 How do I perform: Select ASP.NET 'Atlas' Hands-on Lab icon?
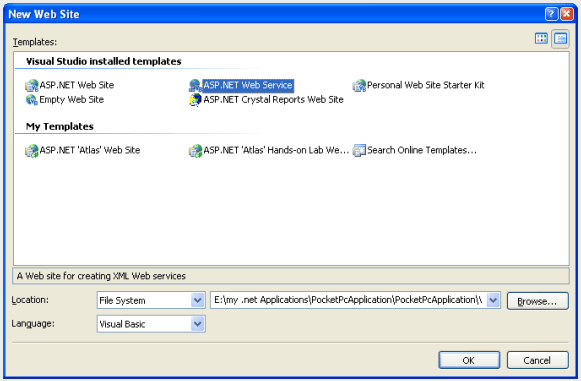[195, 150]
